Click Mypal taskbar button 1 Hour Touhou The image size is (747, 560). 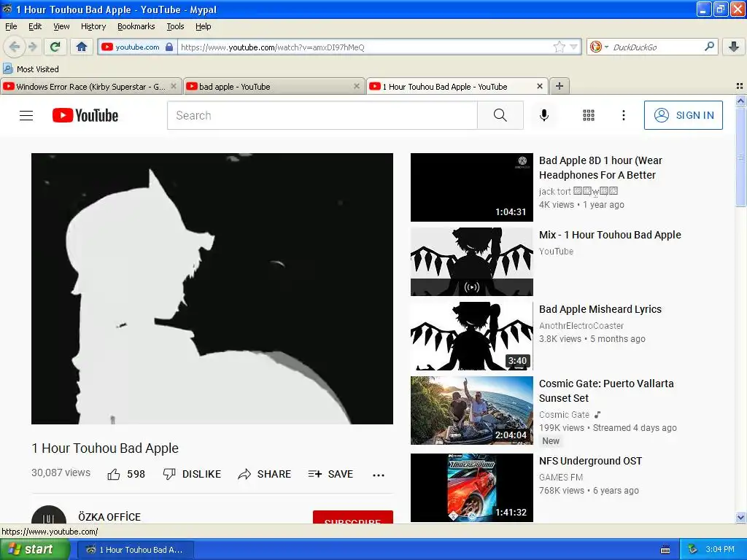tap(135, 550)
